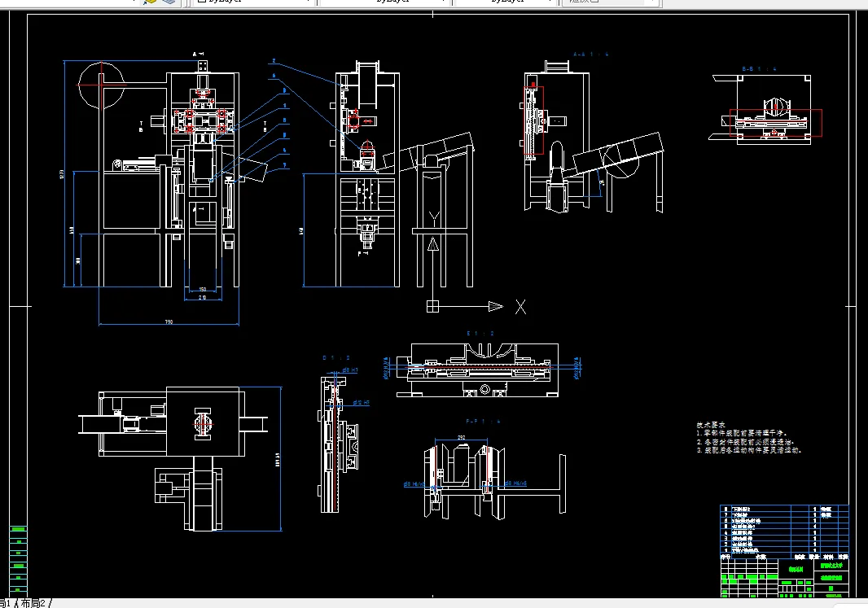Image resolution: width=868 pixels, height=608 pixels.
Task: Select the 'E 1 : 2' detail view label
Action: point(480,334)
